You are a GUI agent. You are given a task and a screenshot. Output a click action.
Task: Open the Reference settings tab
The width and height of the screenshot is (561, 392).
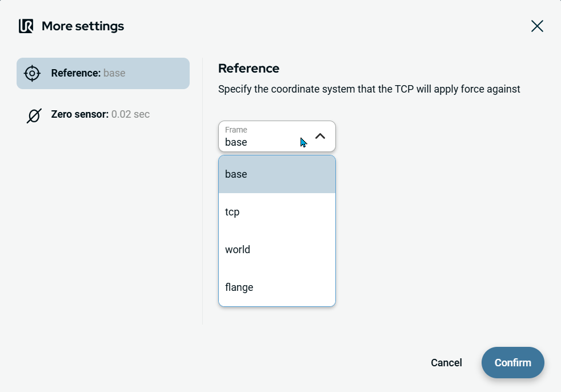pos(103,73)
